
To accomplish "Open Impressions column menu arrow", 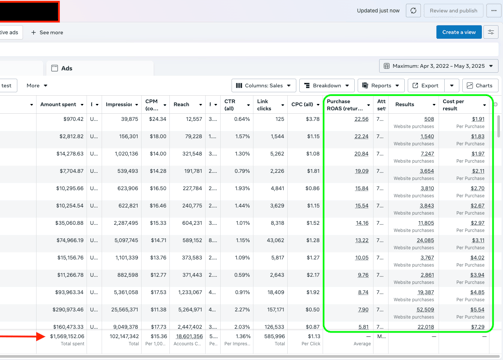I will 137,105.
